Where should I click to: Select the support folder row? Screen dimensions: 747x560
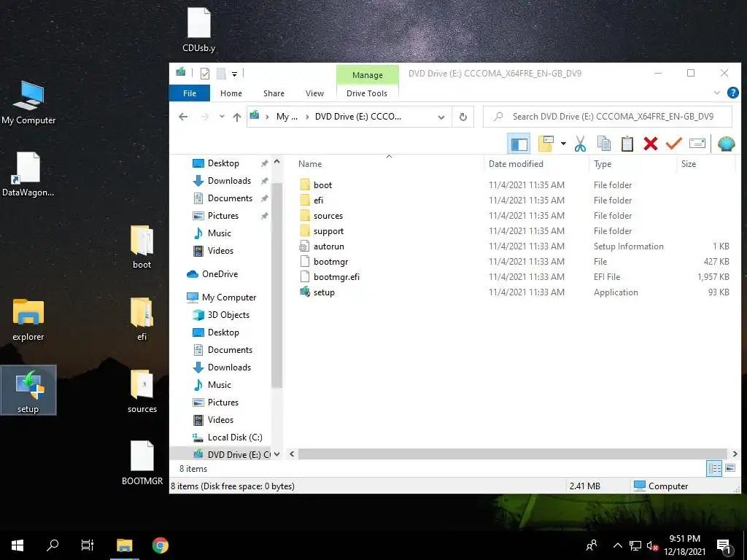[514, 231]
